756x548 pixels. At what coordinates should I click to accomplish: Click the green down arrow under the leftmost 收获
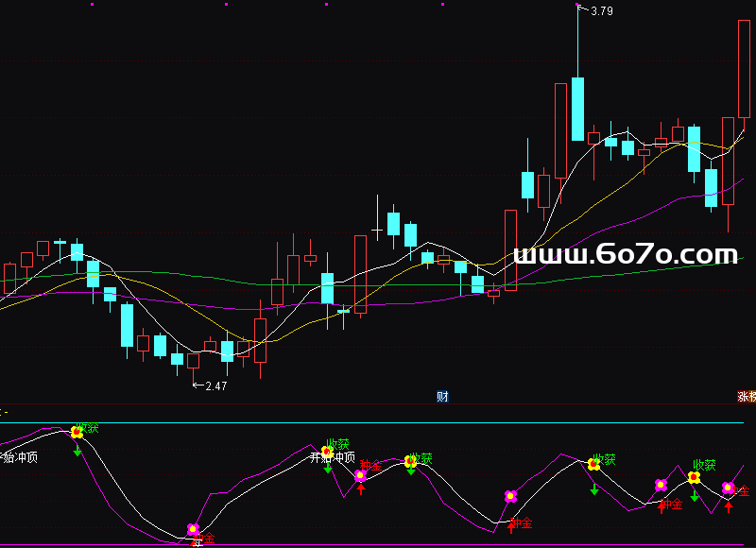(x=77, y=450)
